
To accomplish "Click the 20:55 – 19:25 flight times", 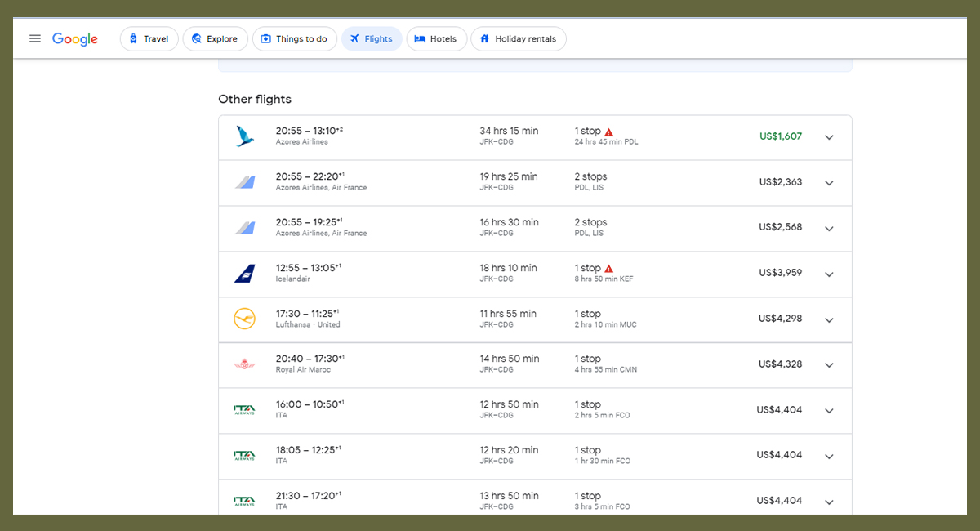I will (310, 222).
